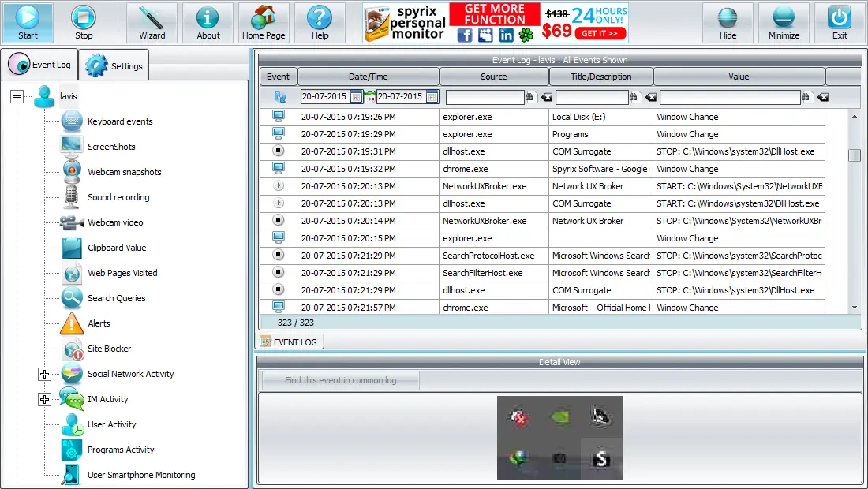Click the Minimize toolbar button
Screen dimensions: 868x489
(x=784, y=23)
